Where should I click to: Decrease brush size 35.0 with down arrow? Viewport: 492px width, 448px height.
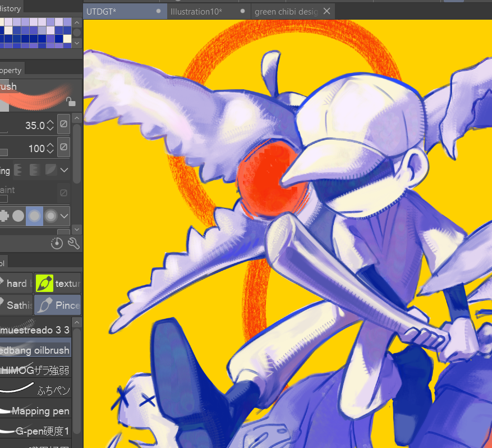click(x=50, y=128)
